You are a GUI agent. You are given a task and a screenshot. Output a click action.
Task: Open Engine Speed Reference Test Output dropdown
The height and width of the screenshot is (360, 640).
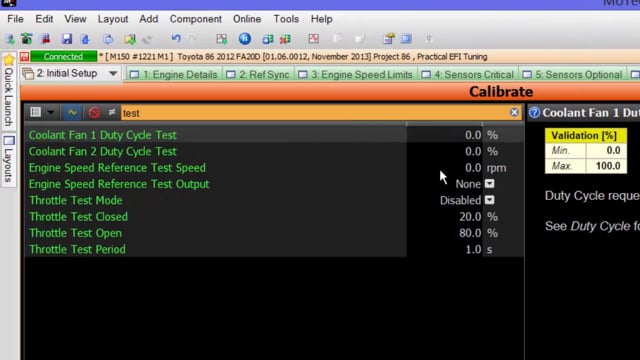(490, 184)
